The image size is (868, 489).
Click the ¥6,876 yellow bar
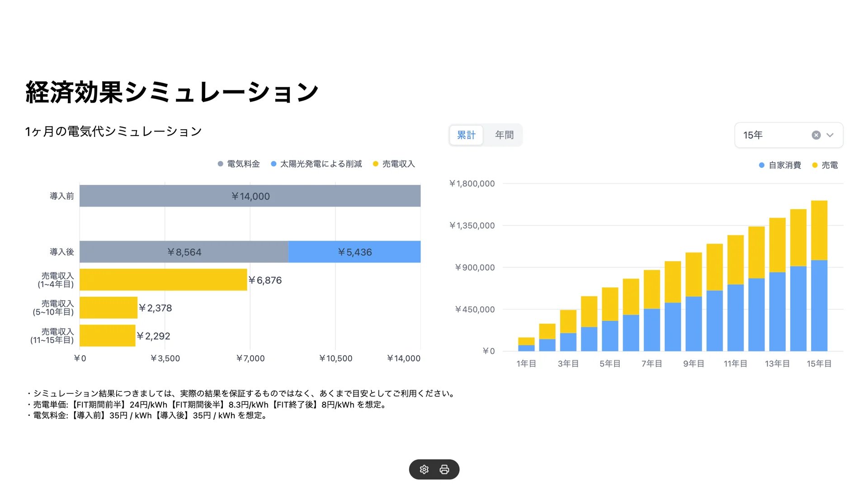click(x=163, y=280)
